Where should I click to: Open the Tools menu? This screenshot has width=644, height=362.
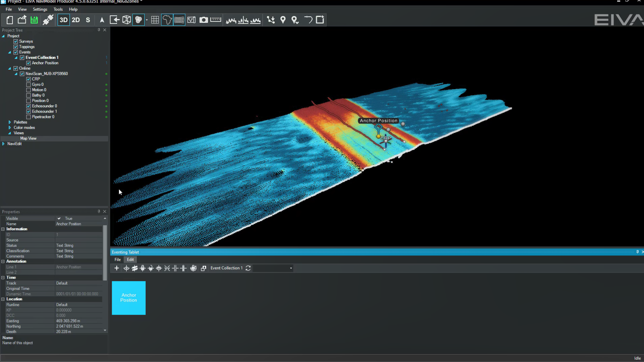coord(58,9)
